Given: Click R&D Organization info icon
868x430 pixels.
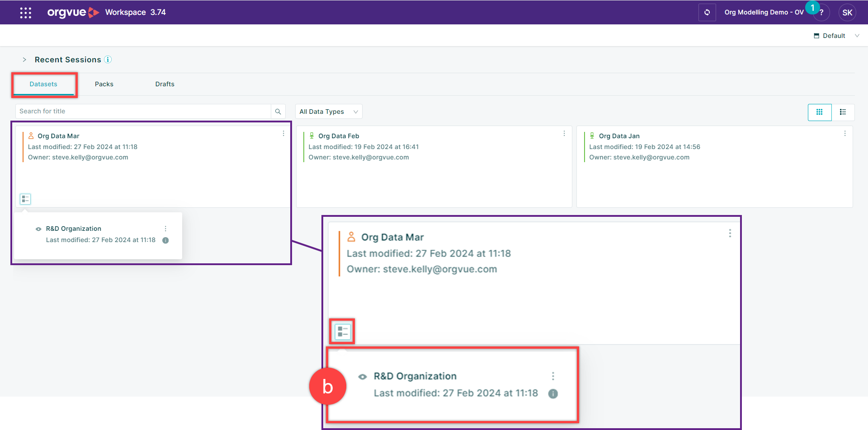Looking at the screenshot, I should (x=165, y=240).
